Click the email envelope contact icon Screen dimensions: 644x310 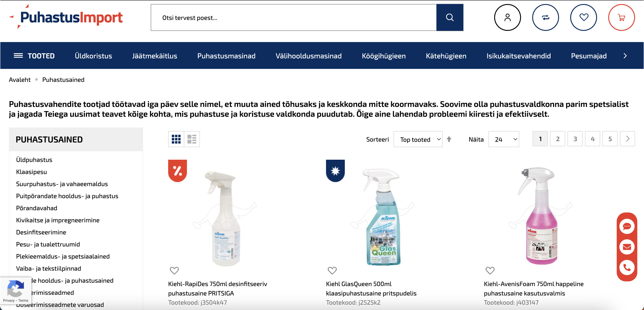coord(627,247)
